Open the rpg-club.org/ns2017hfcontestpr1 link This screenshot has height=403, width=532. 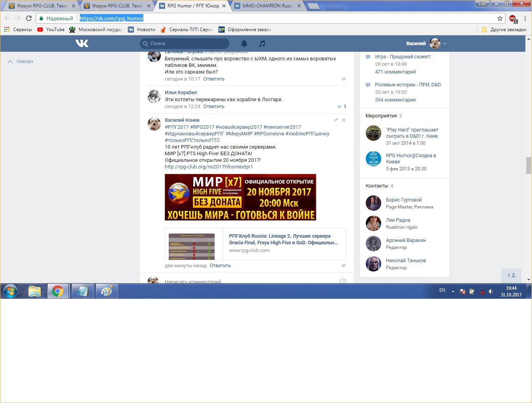[209, 167]
